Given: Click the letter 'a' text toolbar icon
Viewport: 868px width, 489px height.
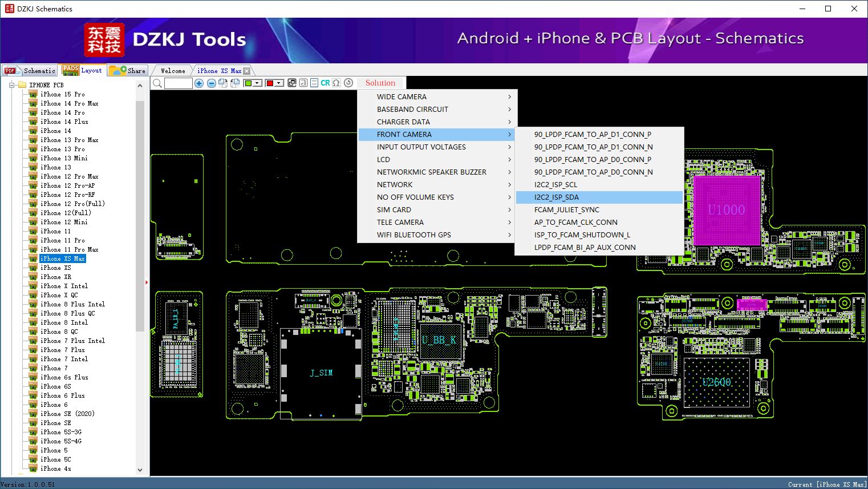Looking at the screenshot, I should coord(303,83).
